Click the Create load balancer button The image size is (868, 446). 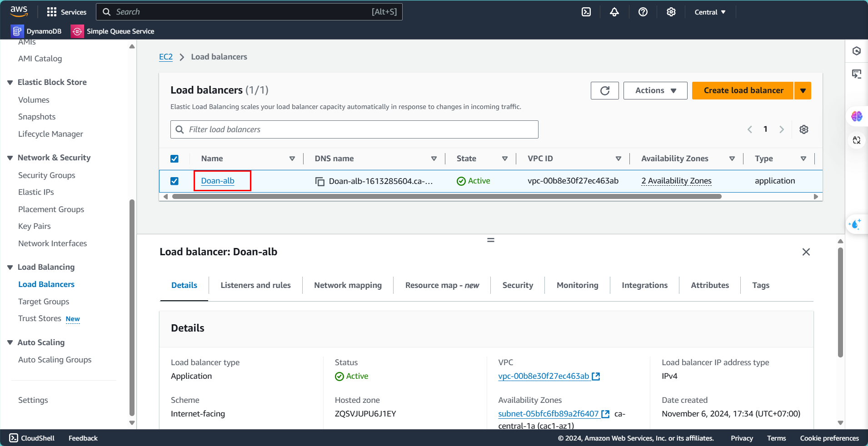point(743,90)
